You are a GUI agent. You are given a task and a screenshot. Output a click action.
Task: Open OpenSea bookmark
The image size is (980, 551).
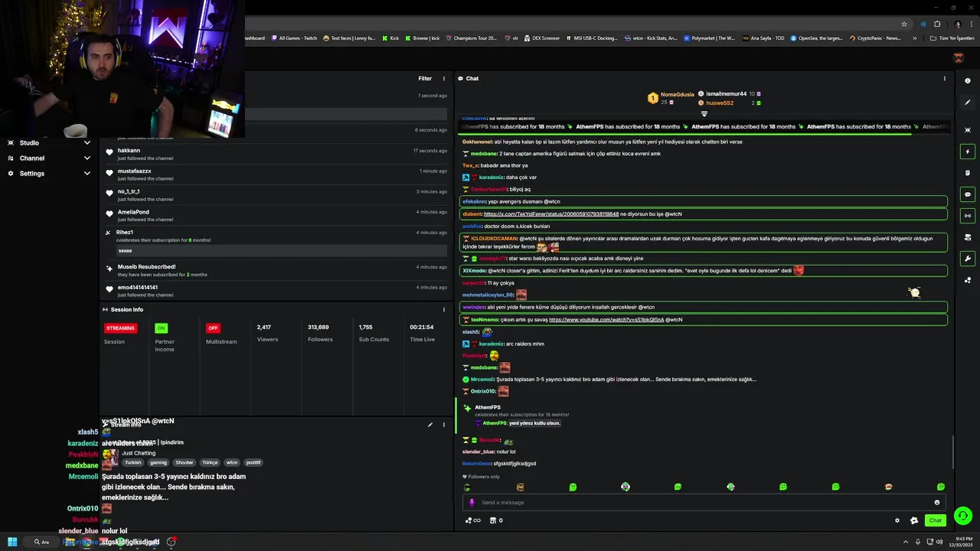[816, 38]
